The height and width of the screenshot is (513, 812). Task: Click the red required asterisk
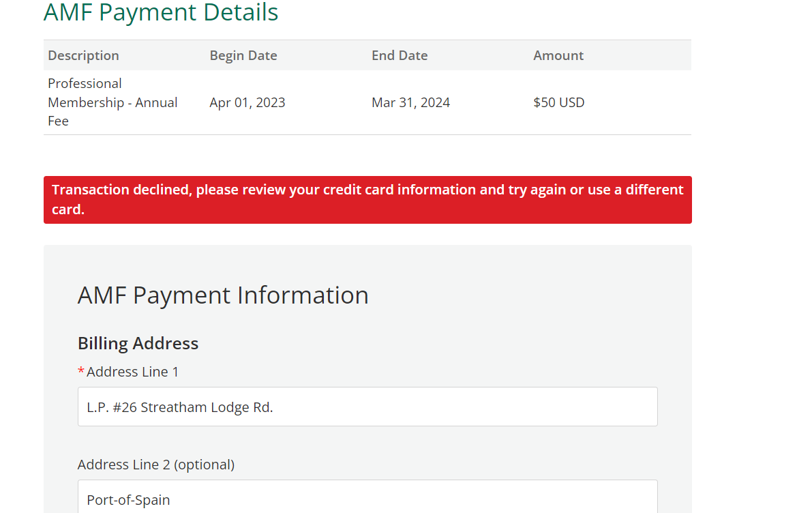coord(81,372)
